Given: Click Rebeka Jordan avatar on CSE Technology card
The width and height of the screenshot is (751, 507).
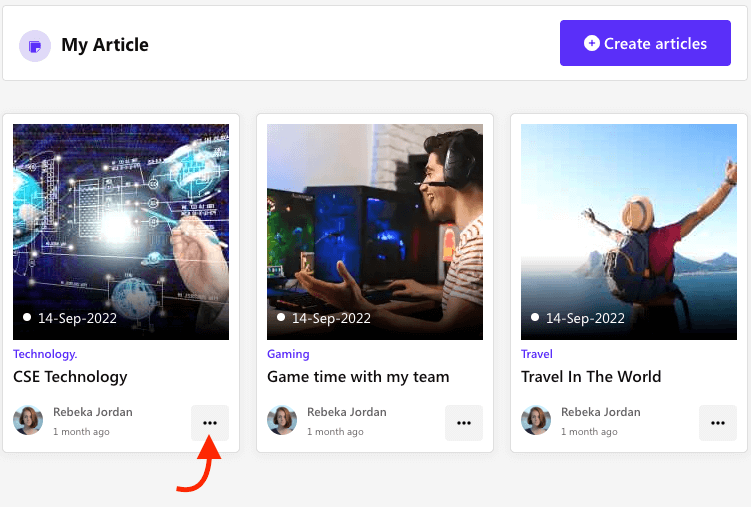Looking at the screenshot, I should coord(28,420).
